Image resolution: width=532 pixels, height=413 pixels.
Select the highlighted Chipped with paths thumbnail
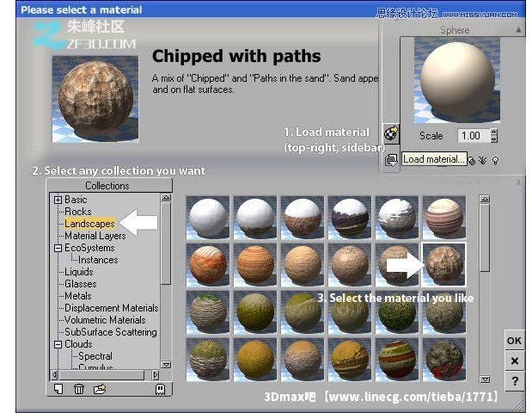pos(444,263)
